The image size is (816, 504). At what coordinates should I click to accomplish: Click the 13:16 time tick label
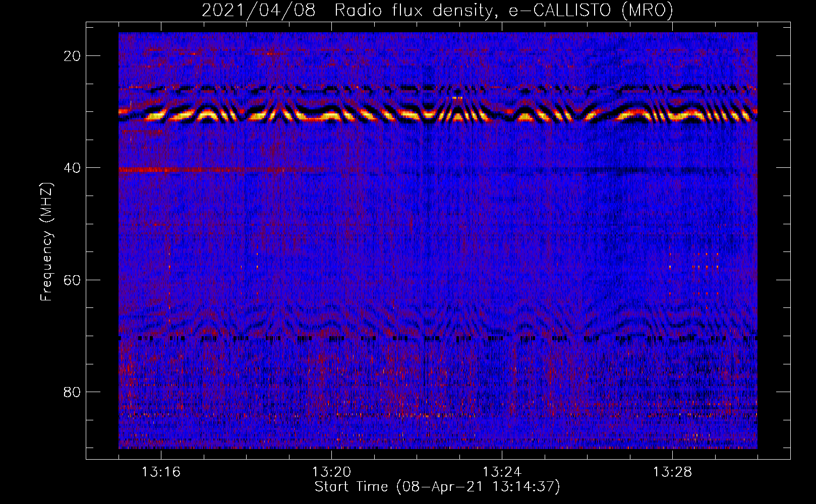point(161,472)
